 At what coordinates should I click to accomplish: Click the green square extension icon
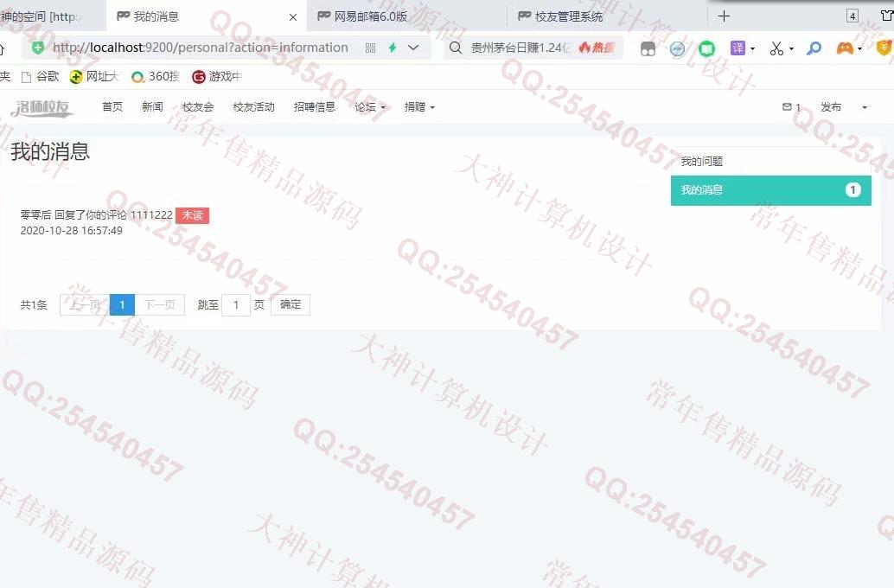707,49
